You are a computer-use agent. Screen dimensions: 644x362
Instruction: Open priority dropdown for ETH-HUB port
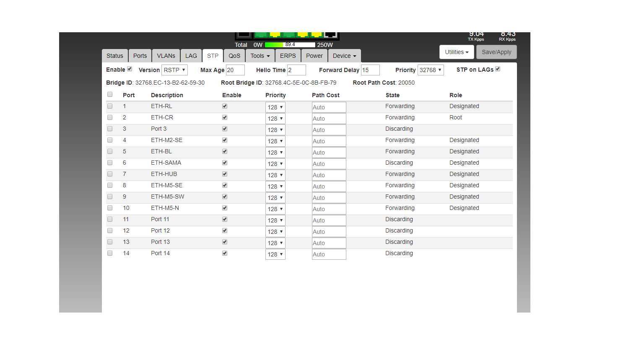(275, 175)
